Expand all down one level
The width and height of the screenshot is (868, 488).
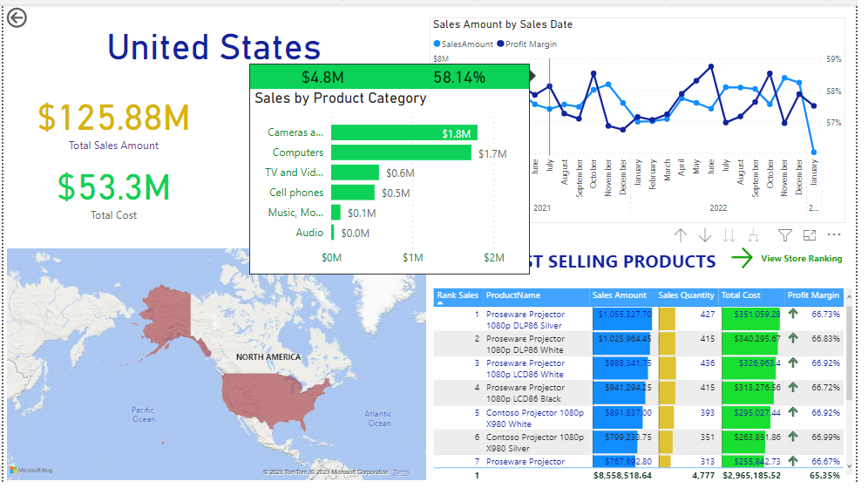pos(754,235)
